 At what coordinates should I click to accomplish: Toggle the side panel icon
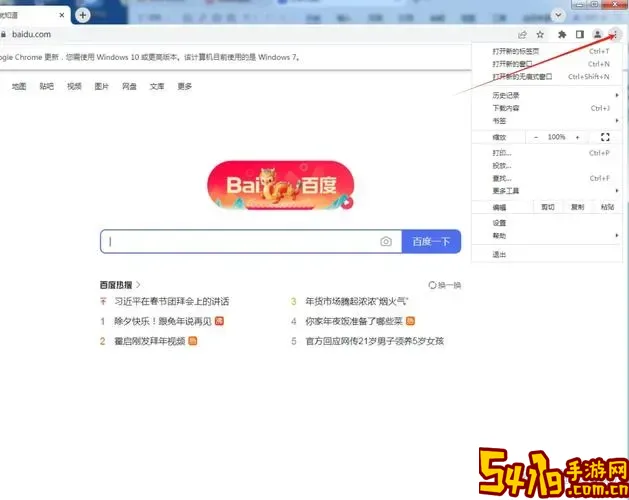580,35
